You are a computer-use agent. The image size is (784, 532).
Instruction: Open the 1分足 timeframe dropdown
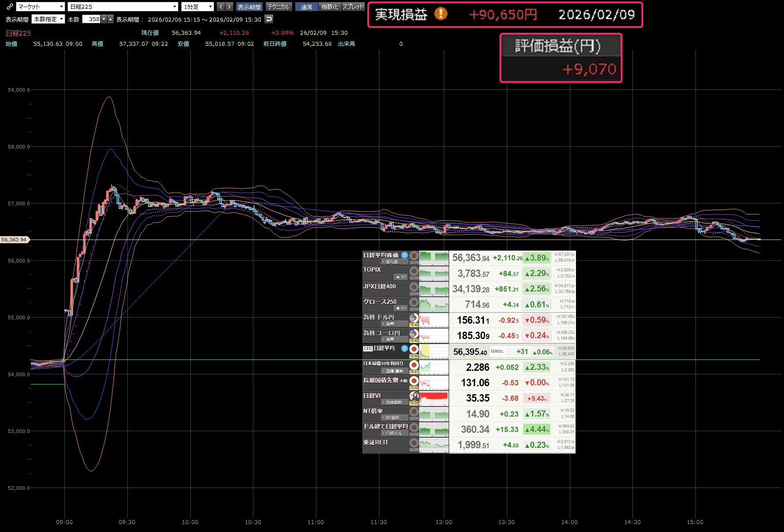click(x=197, y=7)
